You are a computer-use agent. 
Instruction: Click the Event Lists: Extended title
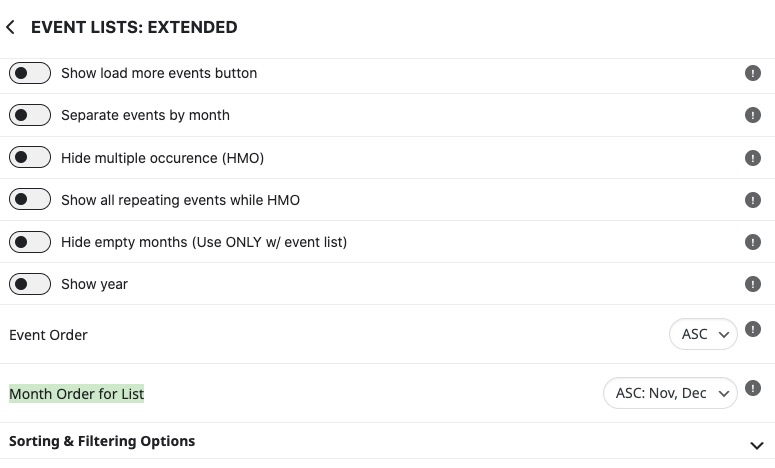pyautogui.click(x=134, y=27)
